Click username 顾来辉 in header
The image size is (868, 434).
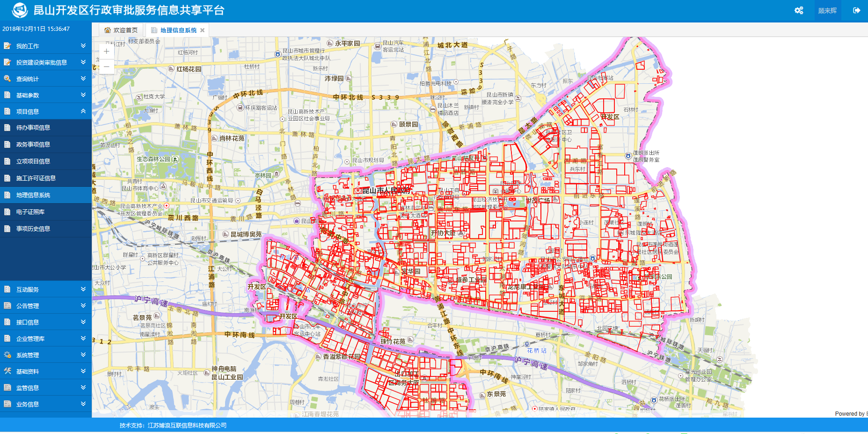(x=827, y=11)
